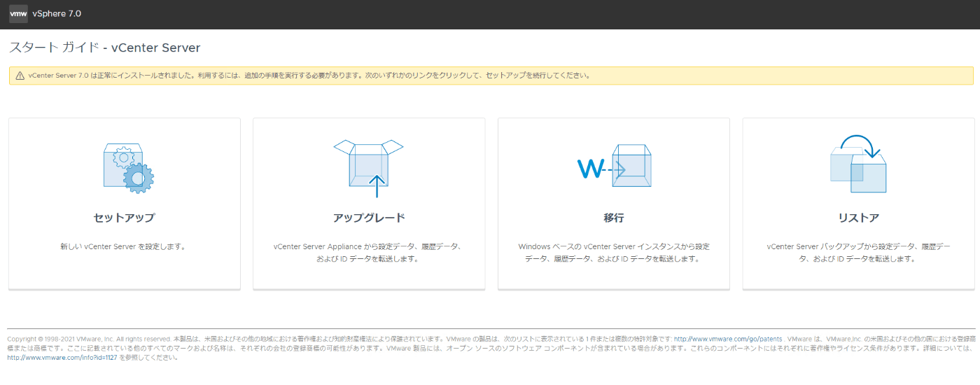Click the warning triangle in yellow banner
Image resolution: width=980 pixels, height=385 pixels.
(x=20, y=76)
